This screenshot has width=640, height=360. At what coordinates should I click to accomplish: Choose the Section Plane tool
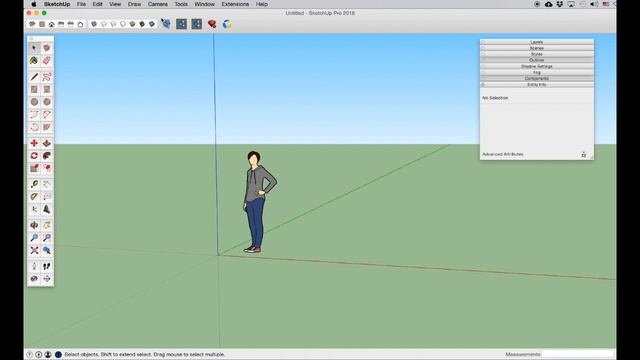(47, 279)
